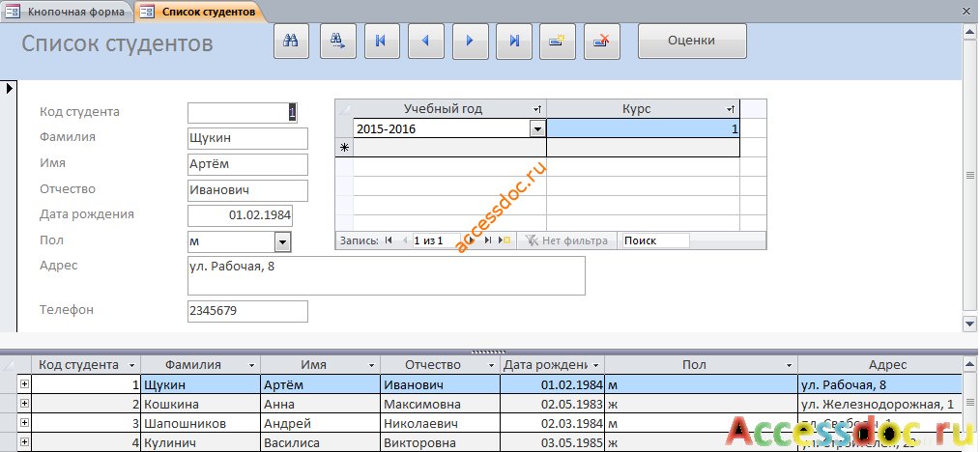Screen dimensions: 980x452
Task: Click the form's vertical scrollbar down arrow
Action: coord(970,324)
